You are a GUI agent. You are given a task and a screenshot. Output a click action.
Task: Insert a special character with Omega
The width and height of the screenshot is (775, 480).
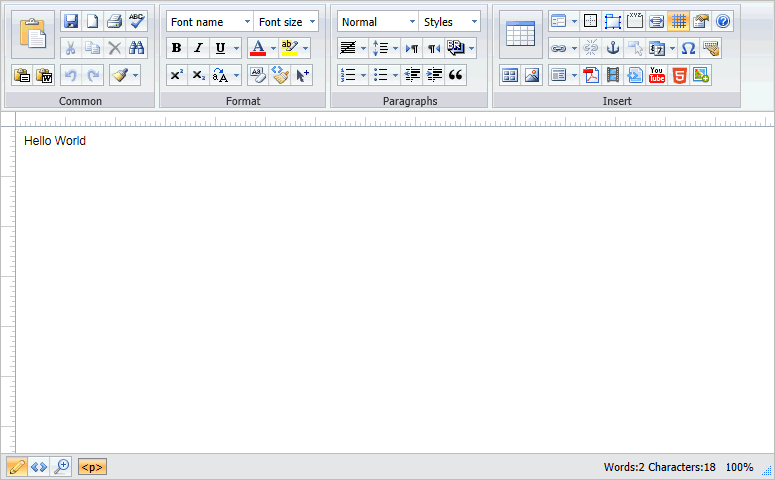click(x=688, y=48)
